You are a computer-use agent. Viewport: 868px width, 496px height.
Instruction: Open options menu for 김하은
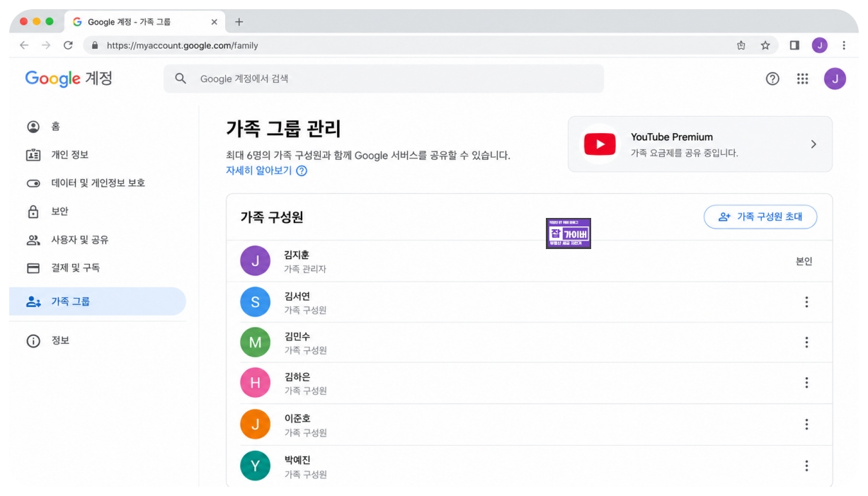(806, 383)
